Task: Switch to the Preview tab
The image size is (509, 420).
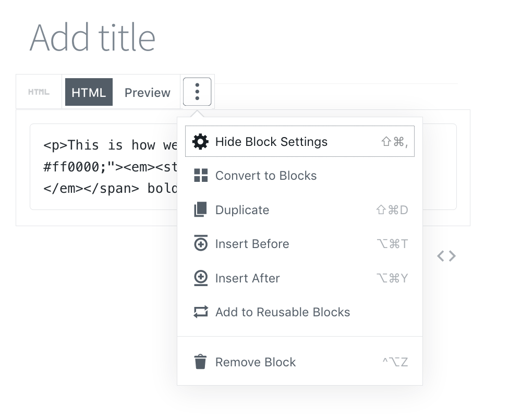Action: (147, 92)
